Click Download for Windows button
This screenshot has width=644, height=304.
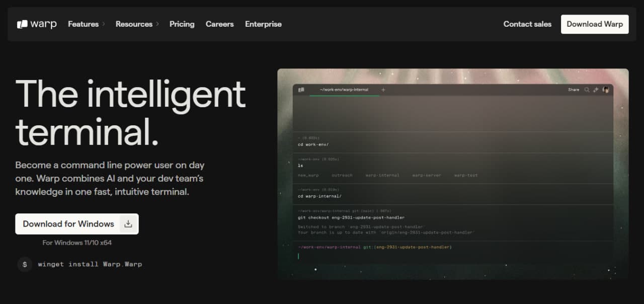tap(77, 224)
